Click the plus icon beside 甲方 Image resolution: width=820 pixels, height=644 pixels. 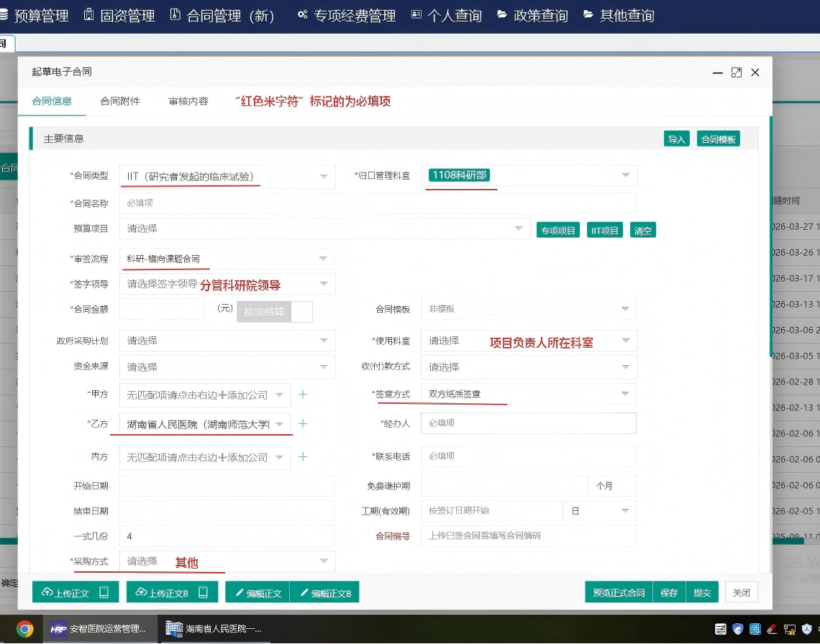(x=303, y=395)
